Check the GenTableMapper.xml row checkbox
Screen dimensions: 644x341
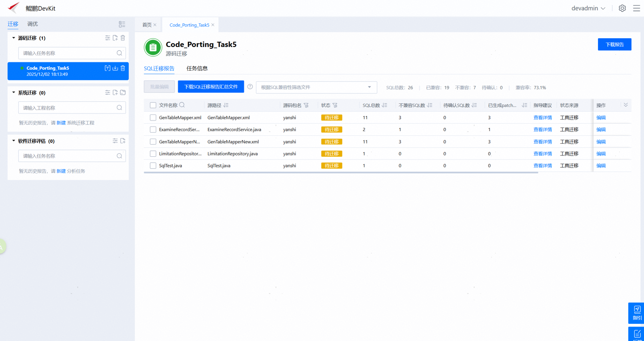pyautogui.click(x=153, y=118)
